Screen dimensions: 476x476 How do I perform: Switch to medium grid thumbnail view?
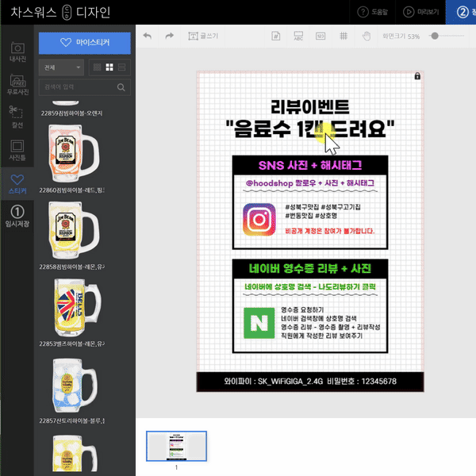click(109, 67)
